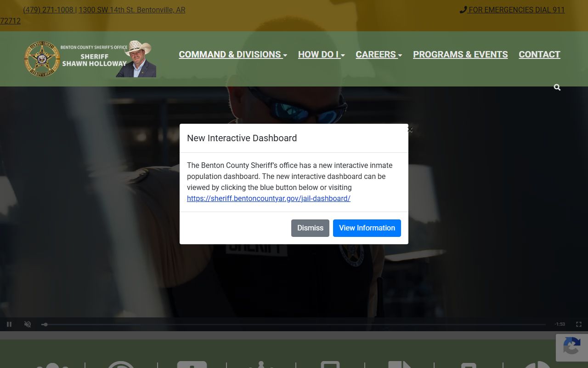This screenshot has height=368, width=588.
Task: Open the 1300 SW 14th St. address link
Action: 132,10
